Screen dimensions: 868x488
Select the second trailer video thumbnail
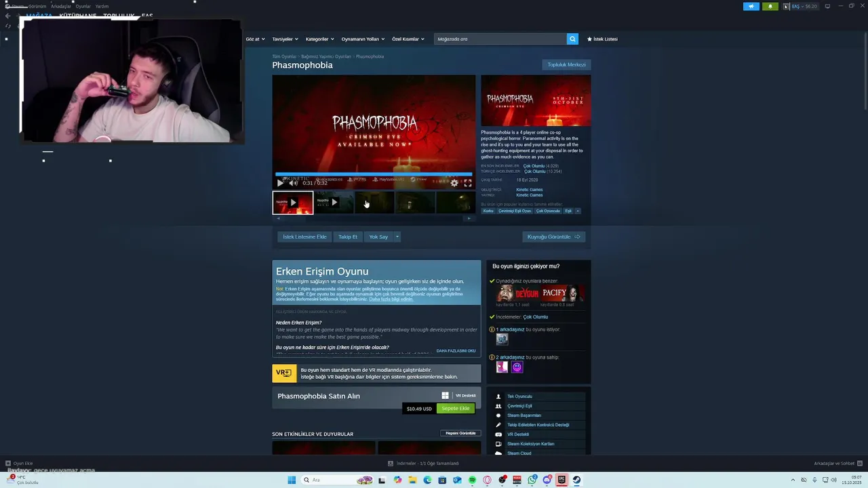[334, 203]
